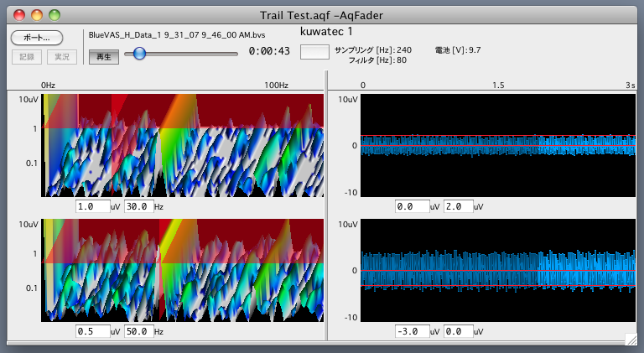
Task: Click the 1.0 uV threshold field
Action: [x=92, y=206]
